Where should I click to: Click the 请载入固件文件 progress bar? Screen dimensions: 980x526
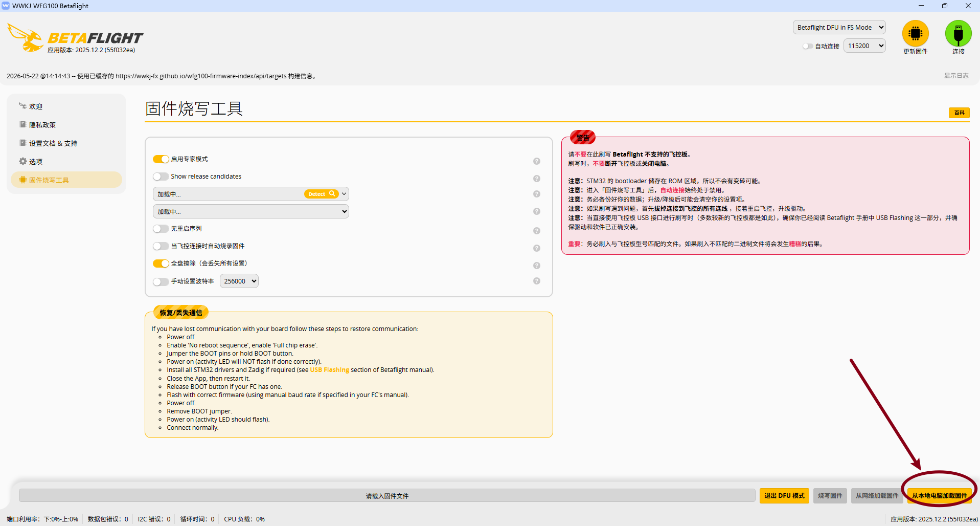pos(387,496)
